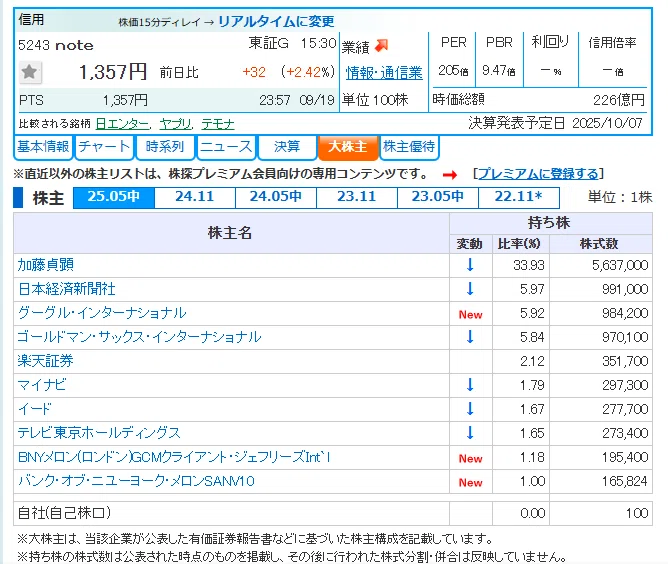This screenshot has height=564, width=668.
Task: Open compared stock 日エンター link
Action: pyautogui.click(x=122, y=124)
